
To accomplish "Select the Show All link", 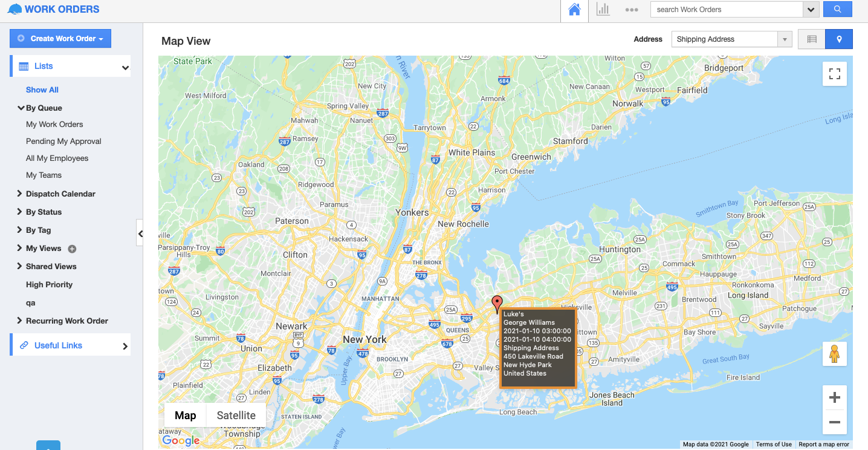I will pos(42,90).
